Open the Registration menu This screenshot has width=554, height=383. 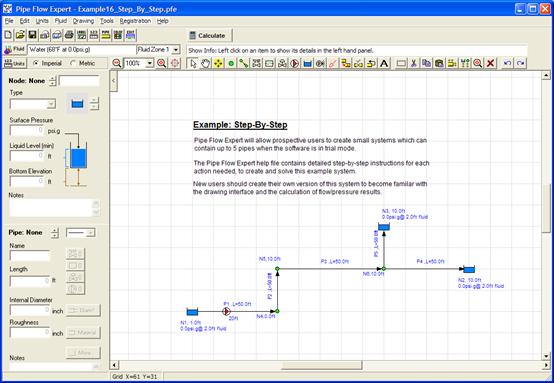tap(135, 21)
